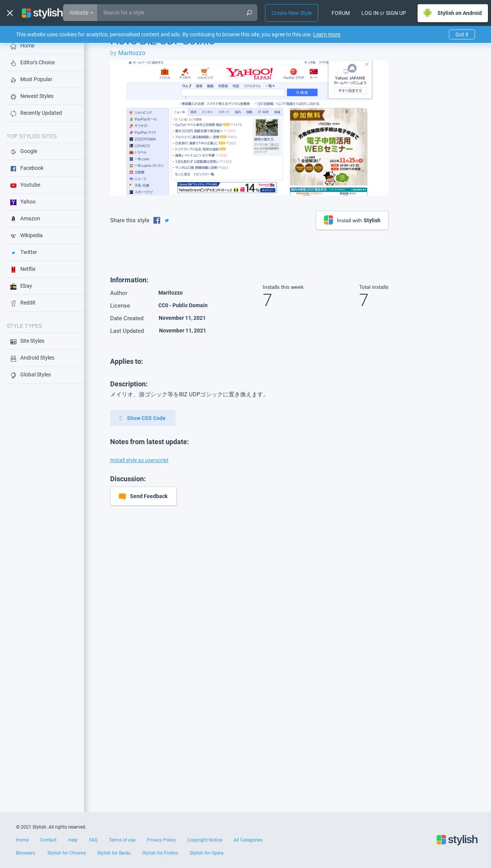Click the Yahoo Japan style screenshot
The image size is (491, 868).
[x=249, y=128]
